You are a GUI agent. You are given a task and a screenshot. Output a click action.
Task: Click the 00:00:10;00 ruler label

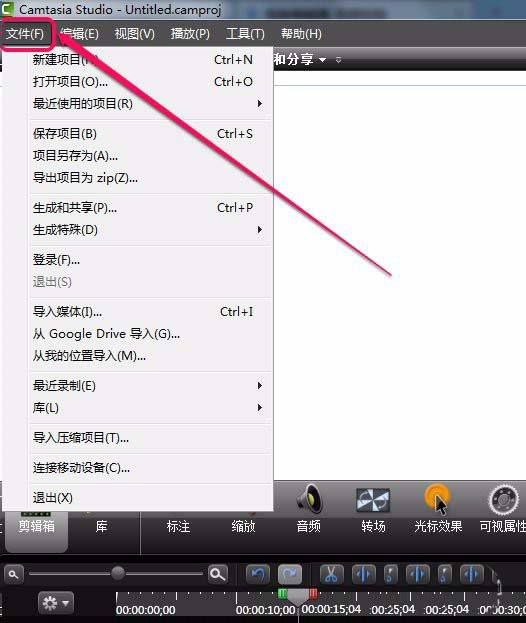point(265,610)
